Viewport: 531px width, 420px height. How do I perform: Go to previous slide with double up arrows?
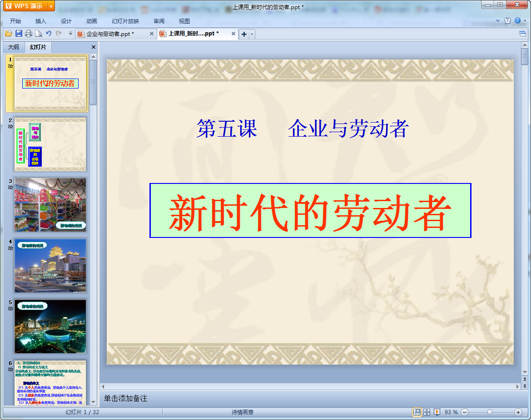(525, 379)
